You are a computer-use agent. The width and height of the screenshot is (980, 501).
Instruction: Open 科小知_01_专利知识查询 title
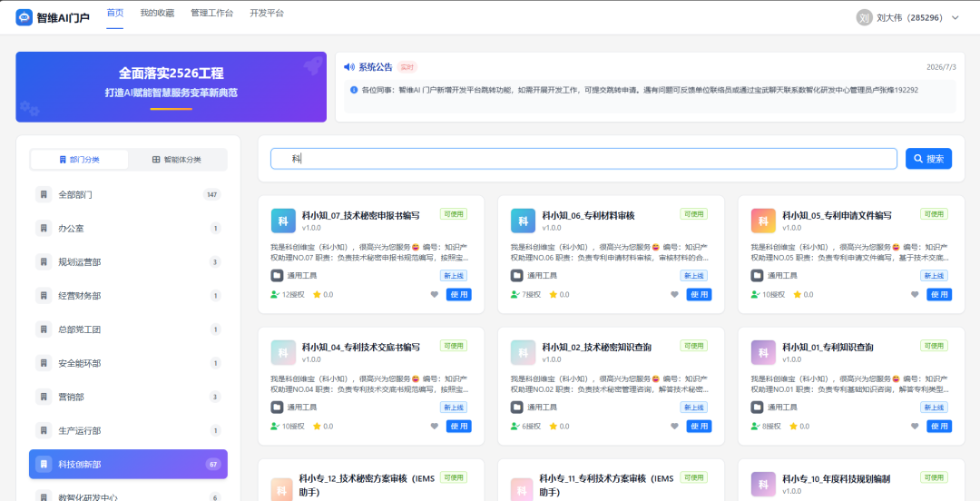828,347
